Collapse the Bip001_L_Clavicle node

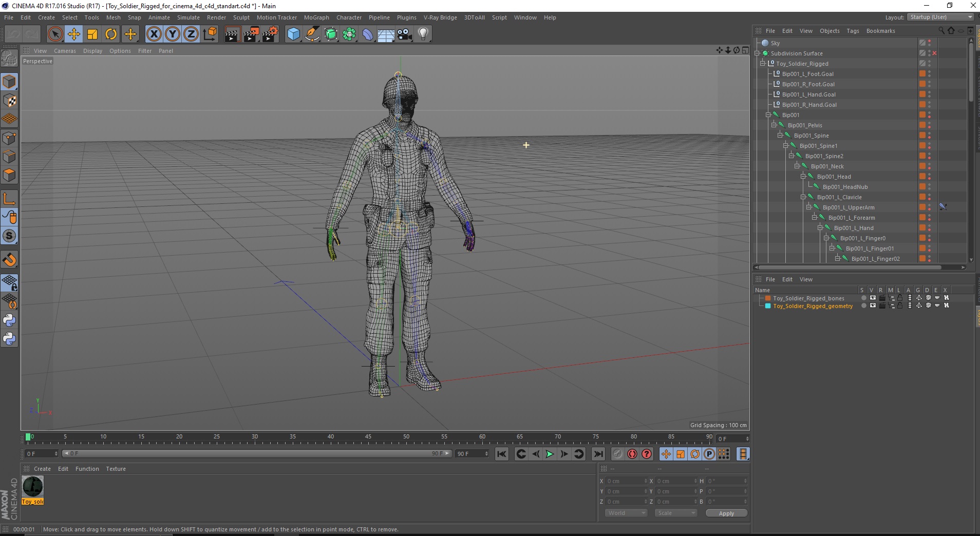pos(803,197)
